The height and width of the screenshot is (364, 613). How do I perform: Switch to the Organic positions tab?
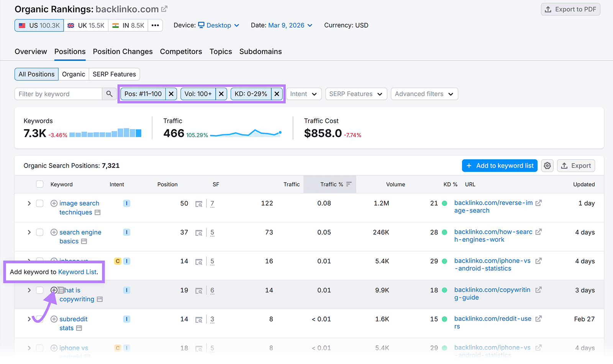pos(74,74)
